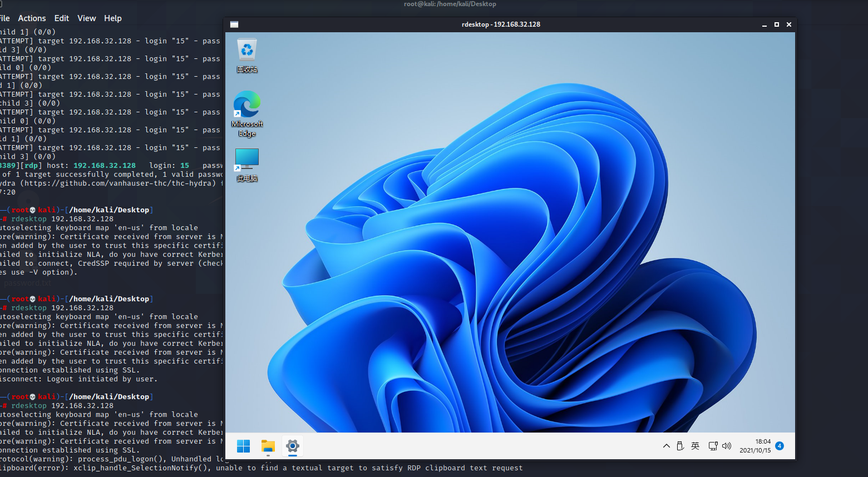Viewport: 868px width, 477px height.
Task: Click 'Logout initiated by user' terminal line
Action: 78,379
